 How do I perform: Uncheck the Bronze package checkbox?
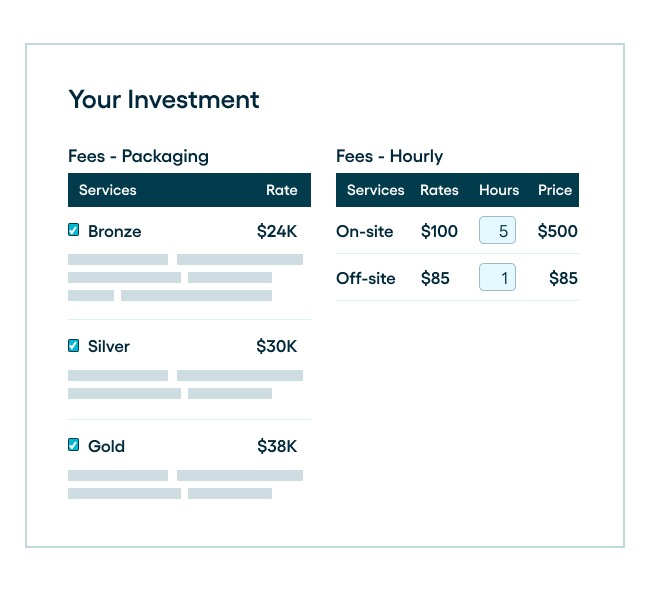pos(74,230)
